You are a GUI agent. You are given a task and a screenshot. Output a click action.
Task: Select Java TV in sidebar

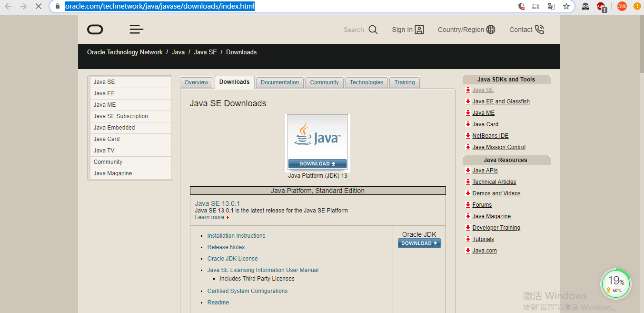[130, 151]
